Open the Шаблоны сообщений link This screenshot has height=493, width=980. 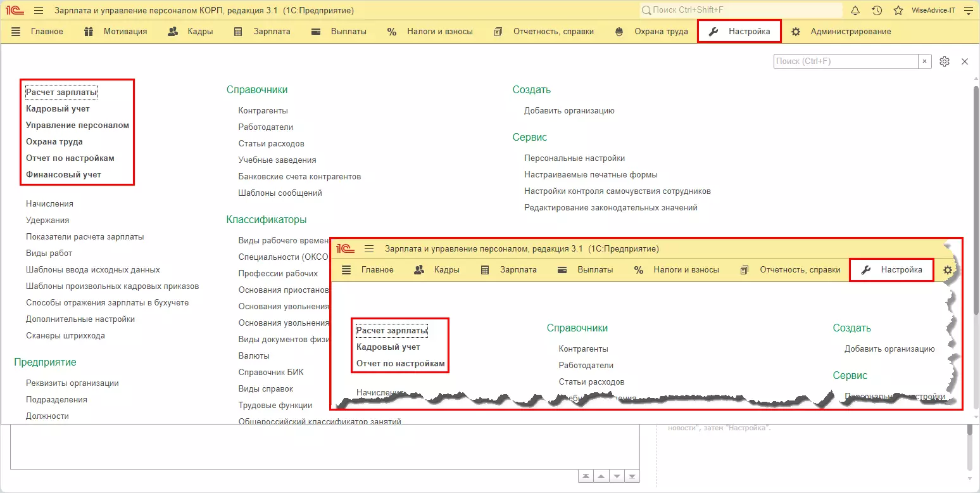pos(280,193)
